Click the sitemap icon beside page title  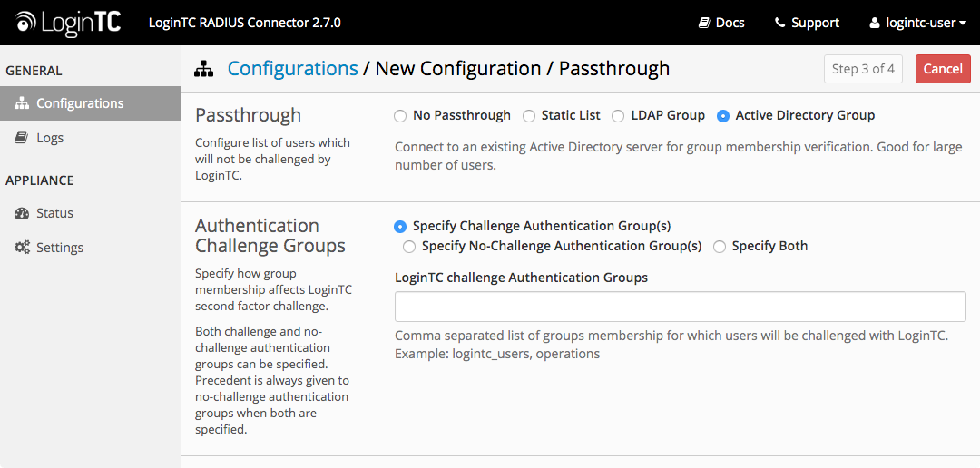point(204,69)
